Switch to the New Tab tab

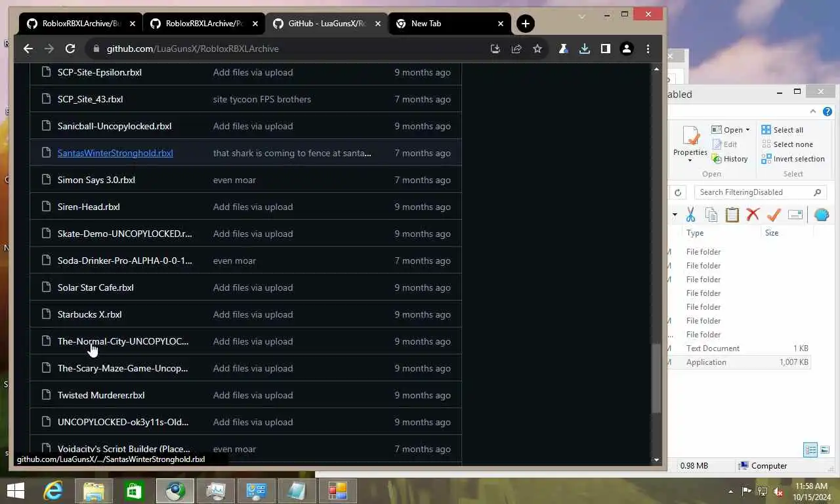point(449,24)
